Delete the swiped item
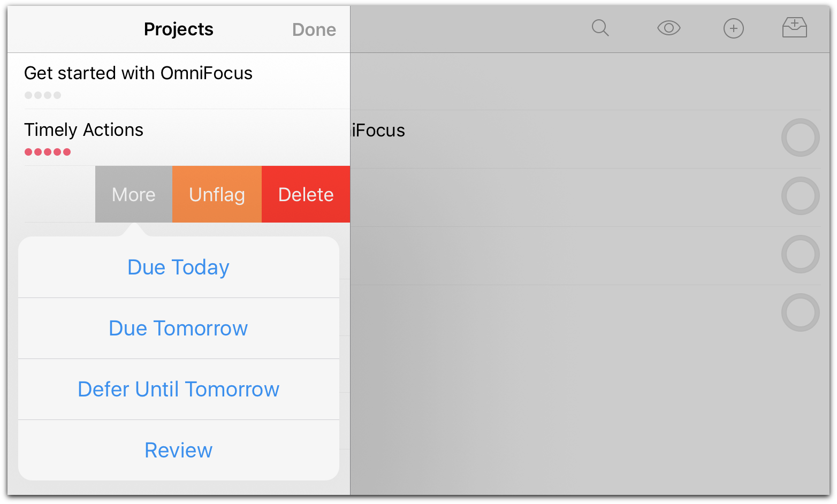 point(306,194)
